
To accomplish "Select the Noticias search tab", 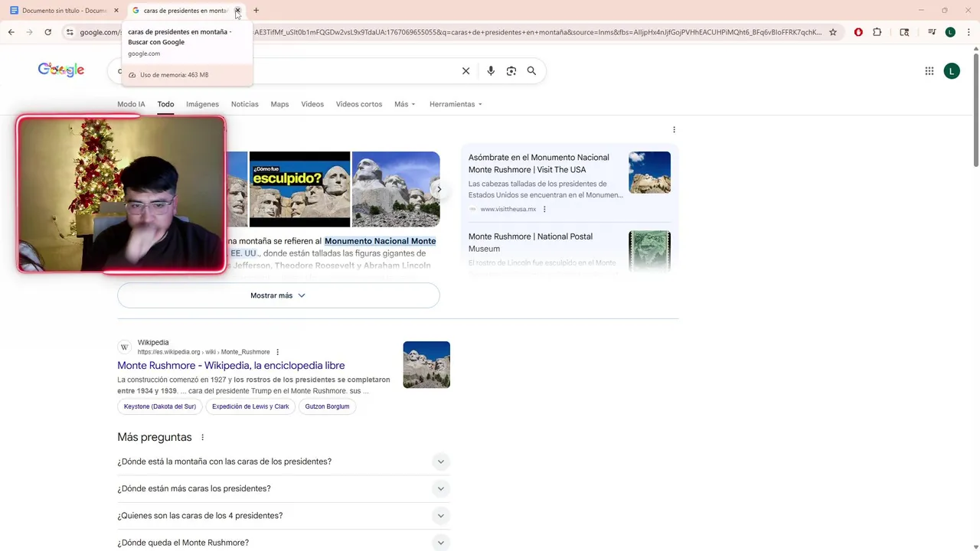I will [x=245, y=104].
